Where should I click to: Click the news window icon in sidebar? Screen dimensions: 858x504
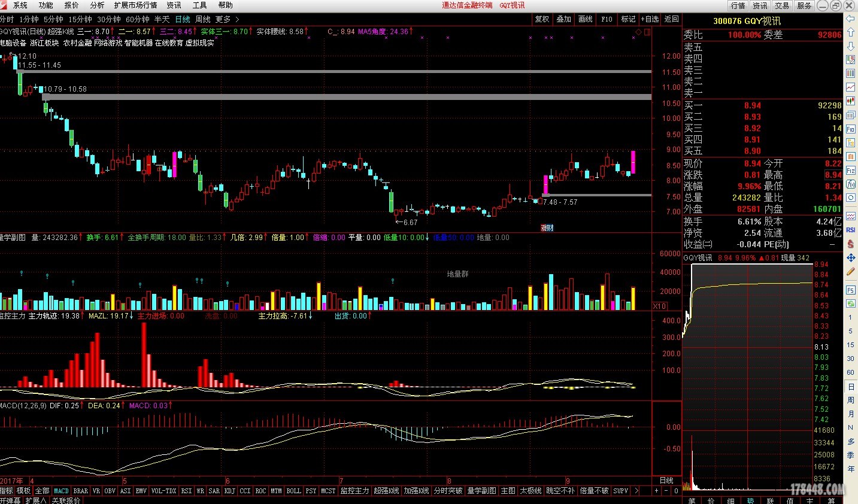point(850,114)
